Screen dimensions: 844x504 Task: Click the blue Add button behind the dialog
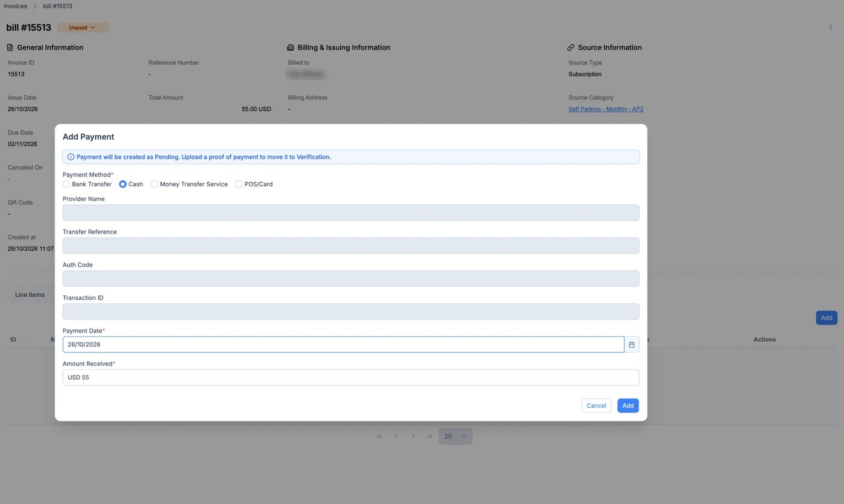tap(827, 318)
